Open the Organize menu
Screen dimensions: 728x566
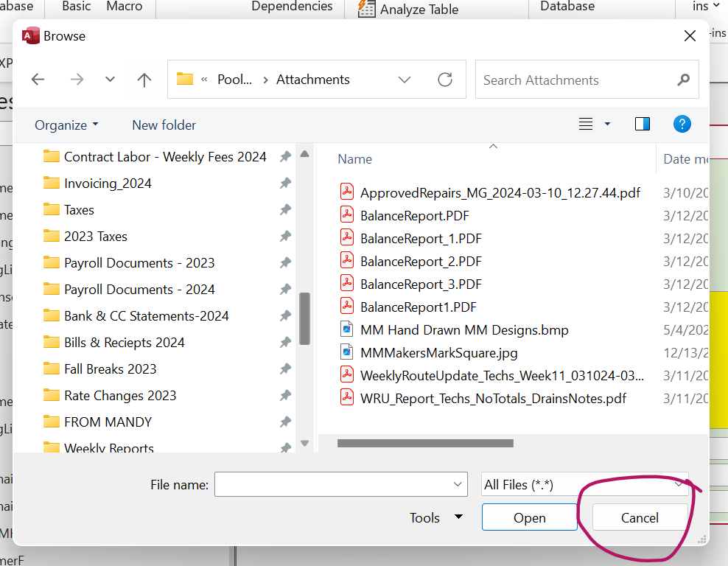(x=66, y=125)
